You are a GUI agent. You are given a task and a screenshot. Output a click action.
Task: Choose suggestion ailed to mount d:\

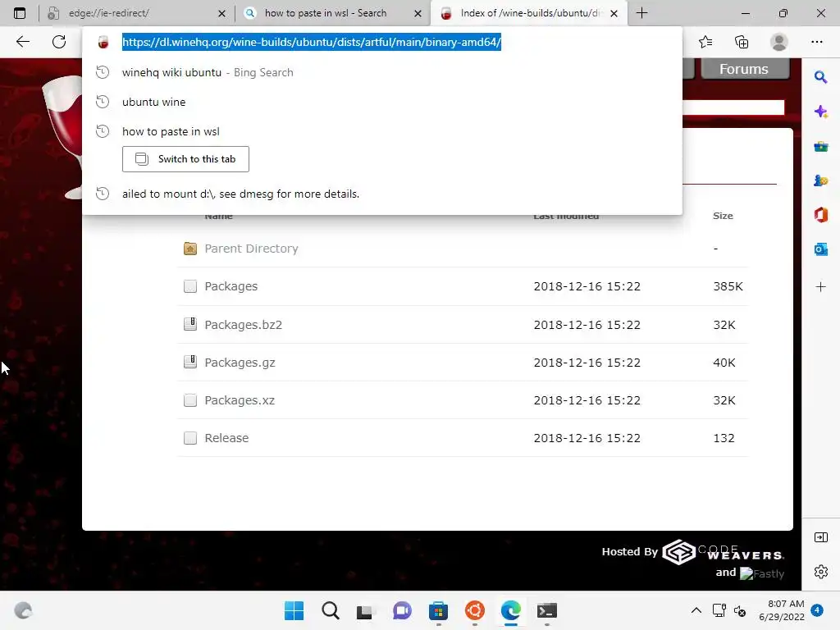pyautogui.click(x=382, y=194)
